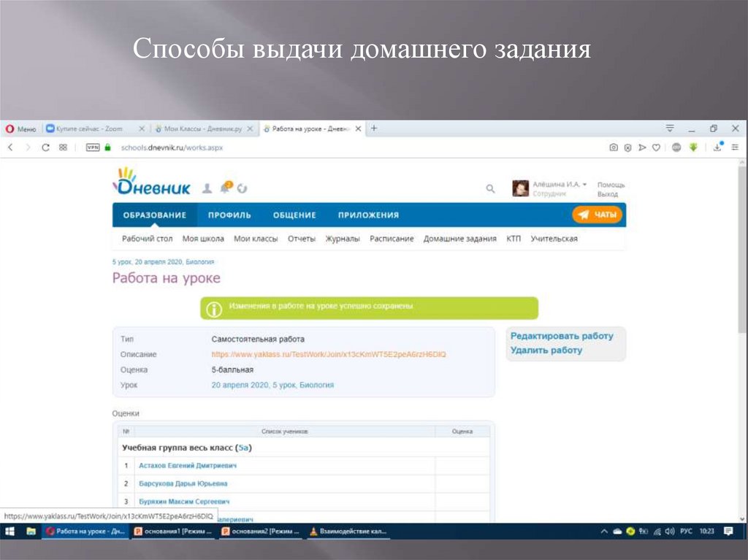Take a snapshot with the camera icon

pos(614,147)
